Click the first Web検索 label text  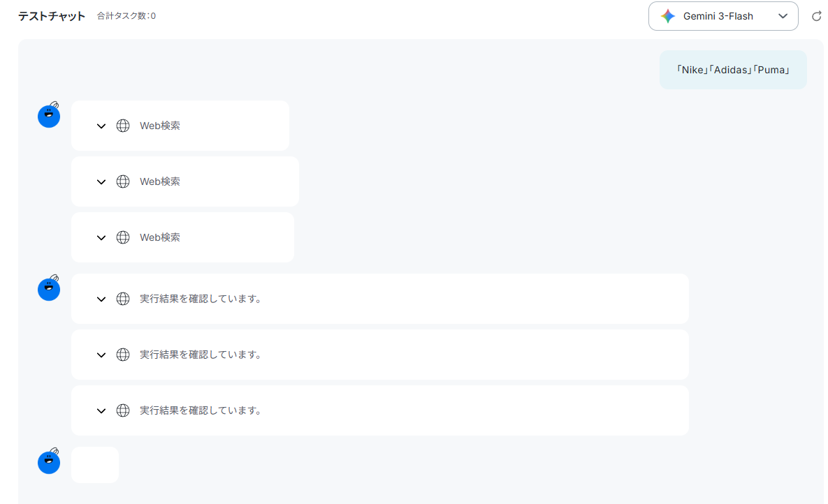tap(160, 126)
